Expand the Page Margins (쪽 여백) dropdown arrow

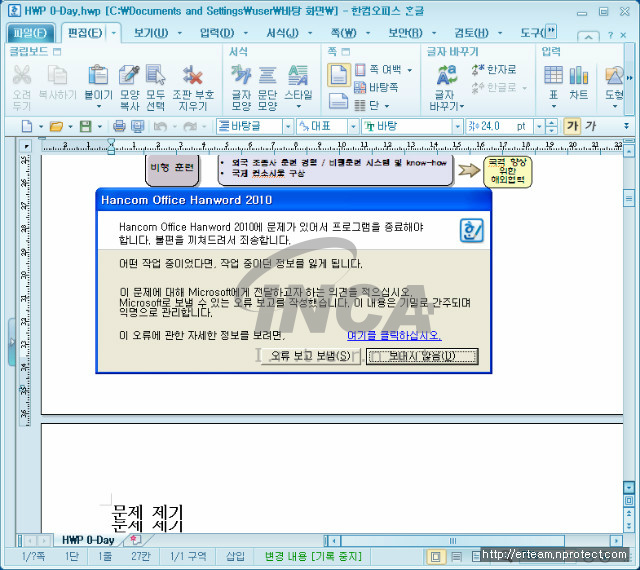point(409,70)
